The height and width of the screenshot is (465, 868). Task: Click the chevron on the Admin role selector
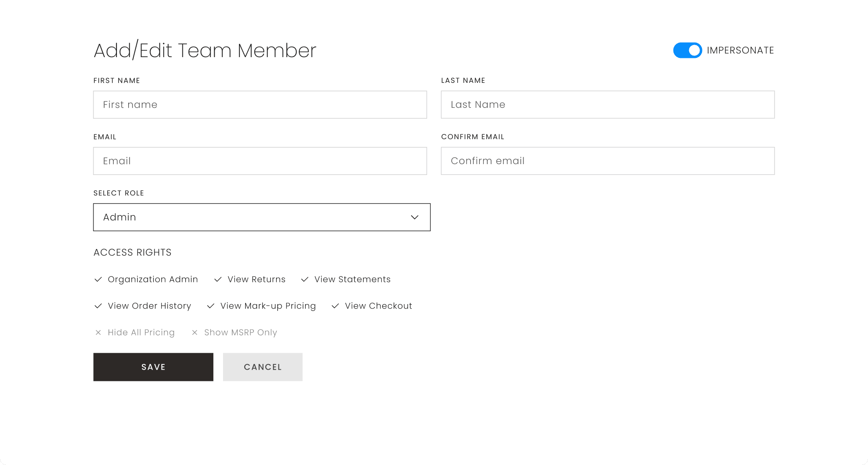[414, 217]
